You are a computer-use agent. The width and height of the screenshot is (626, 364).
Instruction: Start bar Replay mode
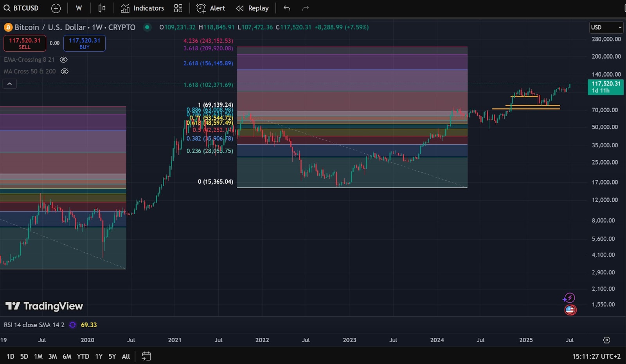pyautogui.click(x=252, y=8)
